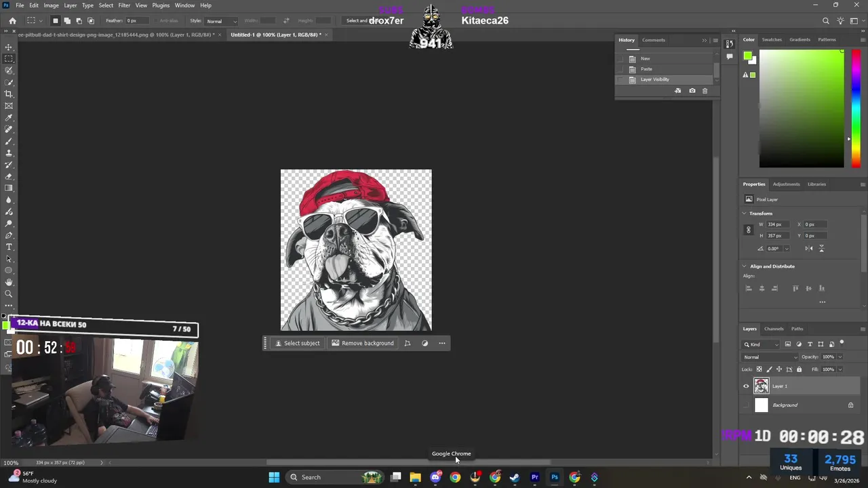
Task: Open the layer Kind filter dropdown
Action: click(762, 344)
